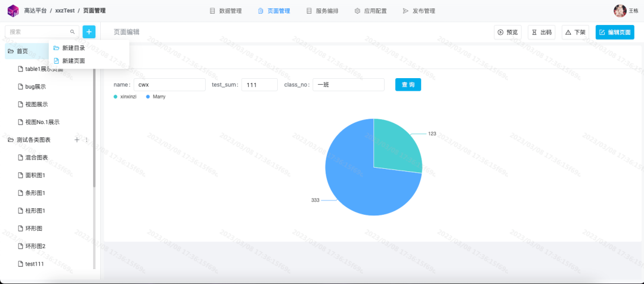
Task: Open the more options dots beside 测试各类图表
Action: (x=86, y=140)
